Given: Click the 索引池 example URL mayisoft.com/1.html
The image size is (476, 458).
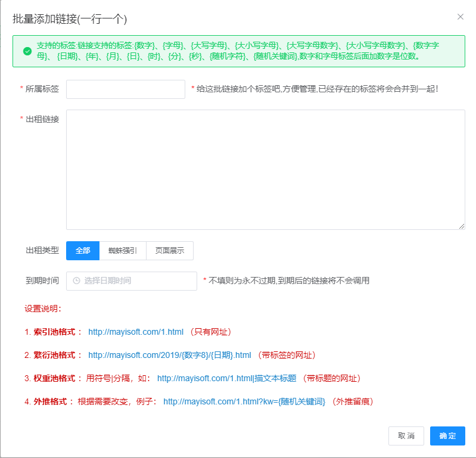Looking at the screenshot, I should [x=136, y=332].
